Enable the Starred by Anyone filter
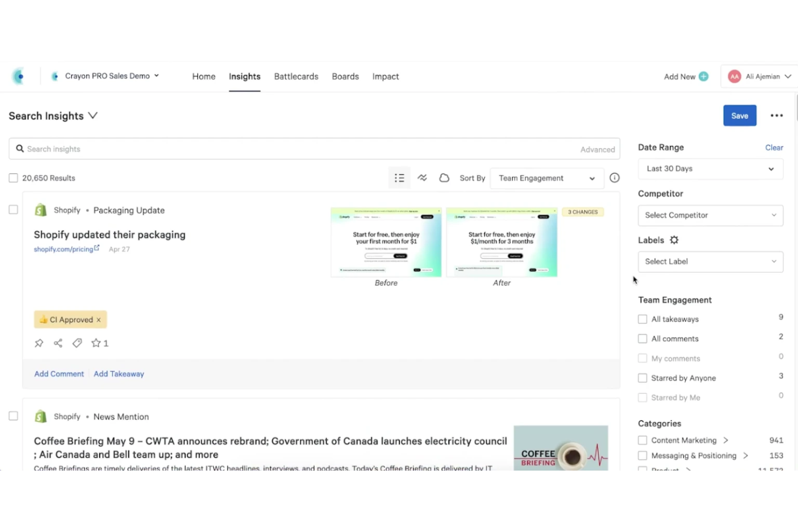Image resolution: width=798 pixels, height=532 pixels. (642, 378)
